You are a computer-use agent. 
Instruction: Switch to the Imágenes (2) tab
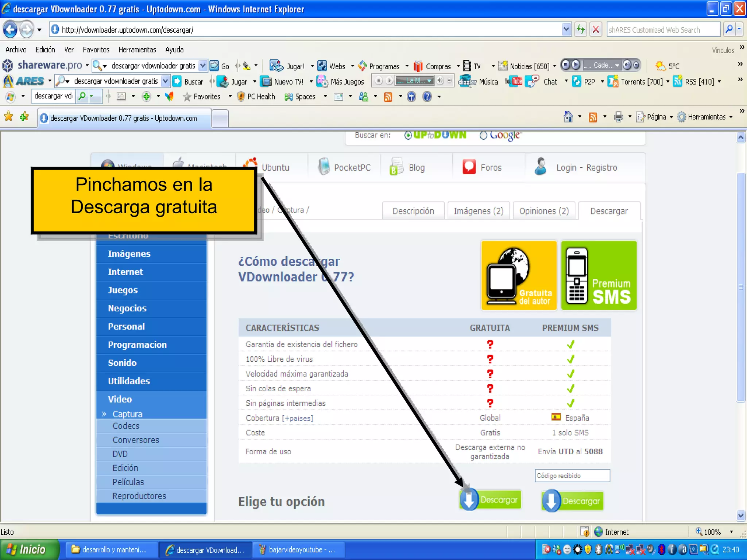(x=479, y=211)
